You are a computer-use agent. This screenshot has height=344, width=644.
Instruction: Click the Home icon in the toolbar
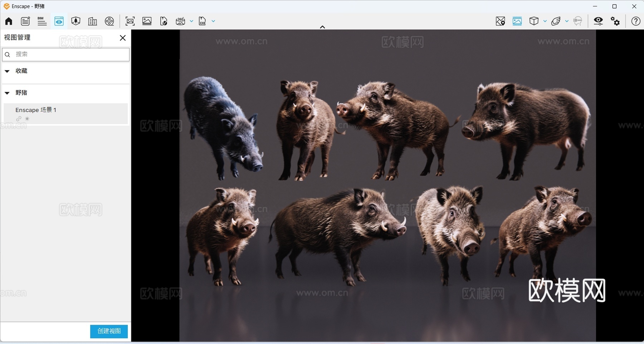9,21
